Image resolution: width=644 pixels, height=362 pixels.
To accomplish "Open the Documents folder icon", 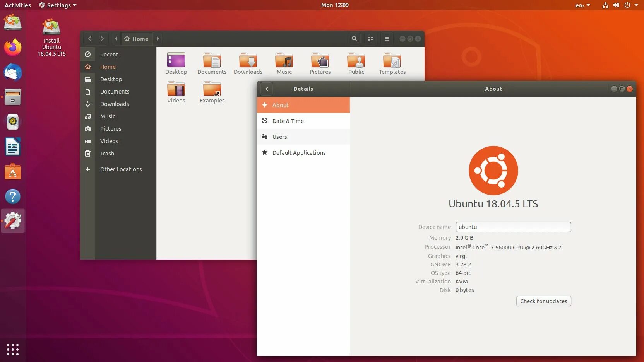I will (x=212, y=61).
